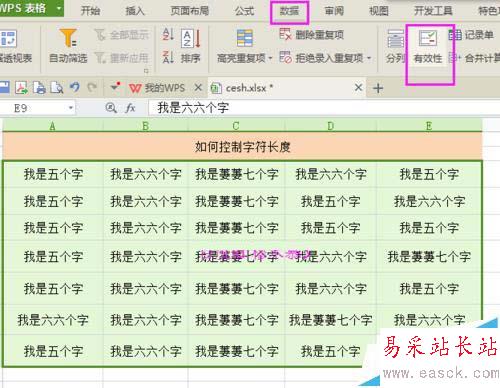
Task: Select column B header
Action: (145, 126)
